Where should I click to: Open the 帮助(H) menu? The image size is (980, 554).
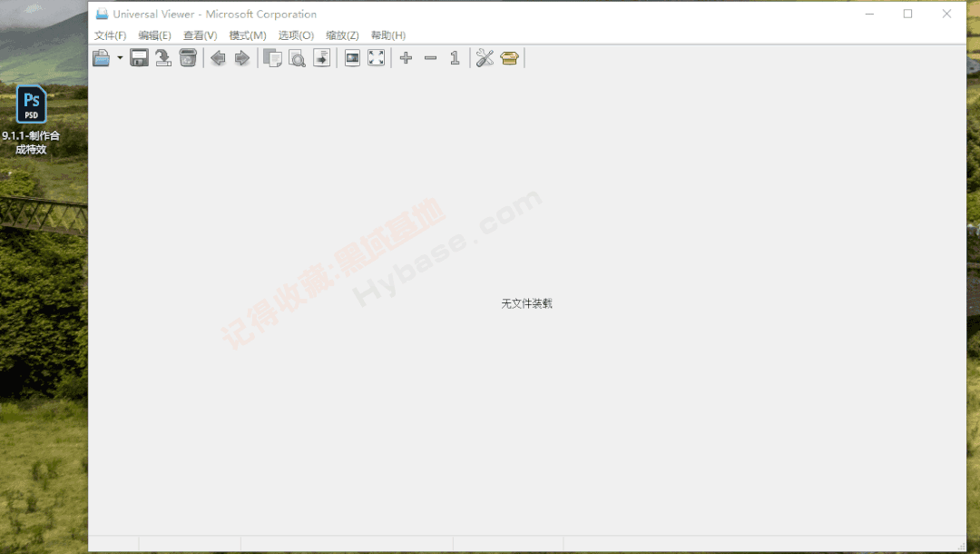click(x=388, y=35)
